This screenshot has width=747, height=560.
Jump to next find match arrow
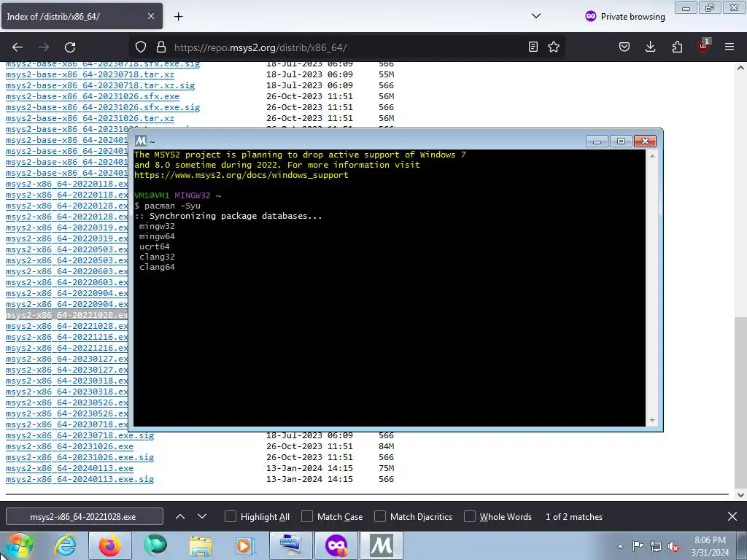pos(202,517)
